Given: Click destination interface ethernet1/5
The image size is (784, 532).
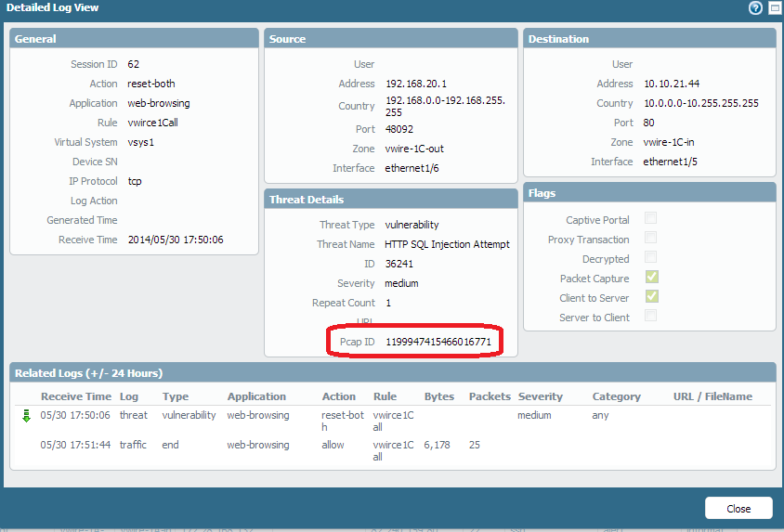Looking at the screenshot, I should coord(670,162).
